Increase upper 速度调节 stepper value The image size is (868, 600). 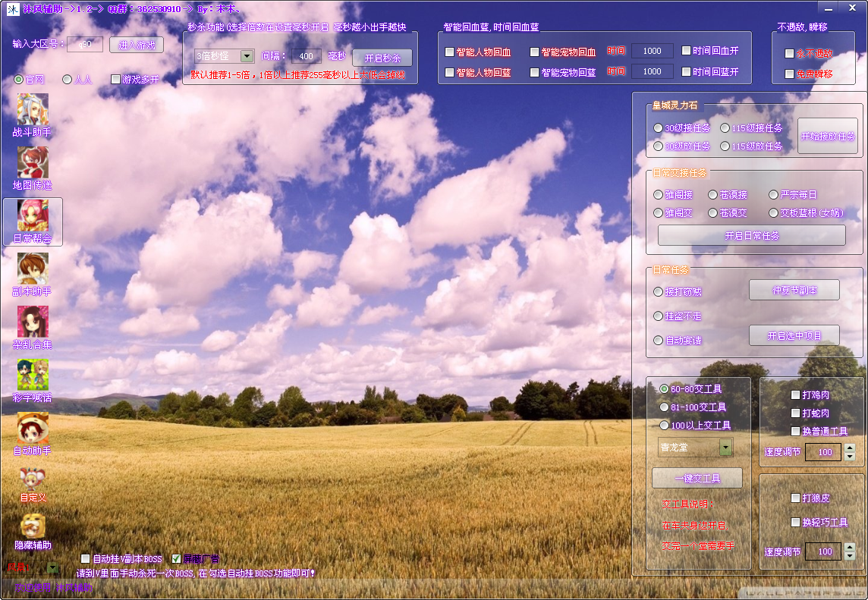(x=850, y=448)
